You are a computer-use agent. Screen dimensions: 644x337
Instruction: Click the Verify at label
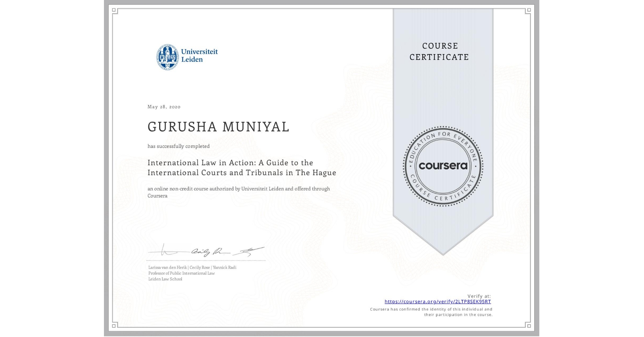point(479,296)
